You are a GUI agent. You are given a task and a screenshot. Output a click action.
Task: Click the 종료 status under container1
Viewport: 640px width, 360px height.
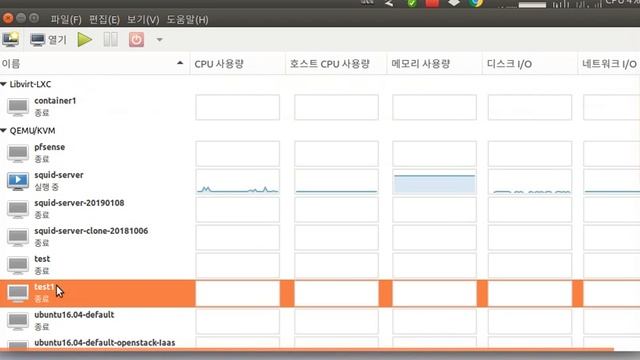[42, 113]
